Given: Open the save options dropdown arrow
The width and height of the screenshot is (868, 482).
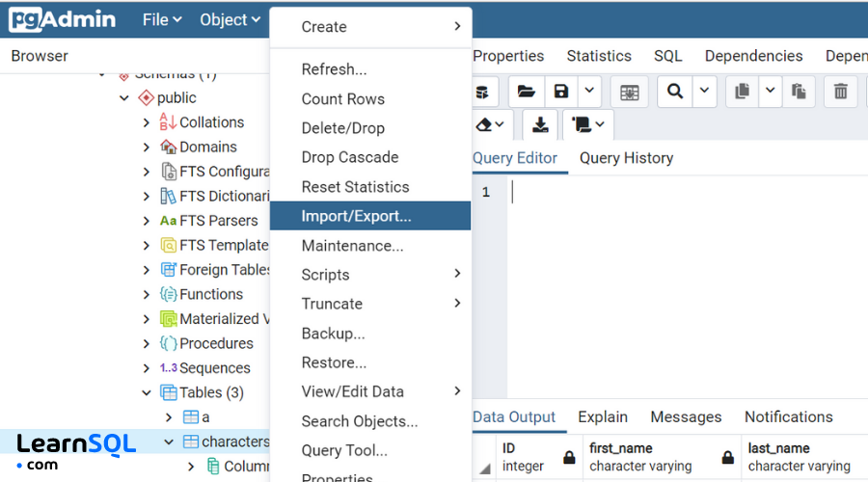Looking at the screenshot, I should [x=589, y=92].
